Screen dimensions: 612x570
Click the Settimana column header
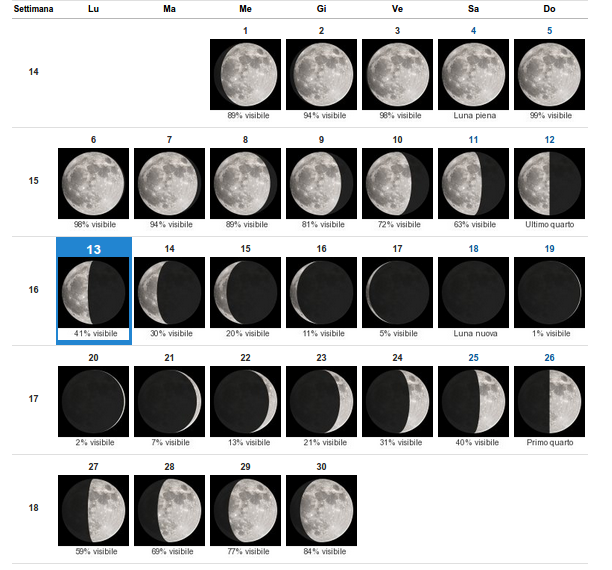click(x=33, y=8)
